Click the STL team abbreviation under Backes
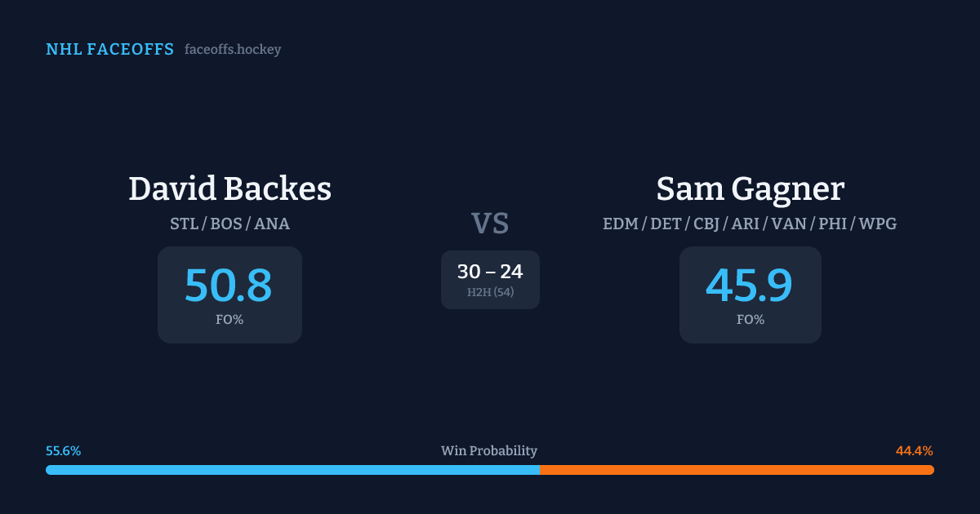The width and height of the screenshot is (980, 514). click(x=184, y=224)
